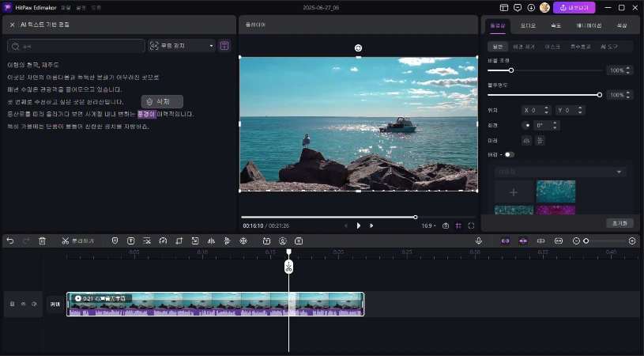This screenshot has width=644, height=356.
Task: Click the Delete popup over the highlighted word
Action: 162,101
